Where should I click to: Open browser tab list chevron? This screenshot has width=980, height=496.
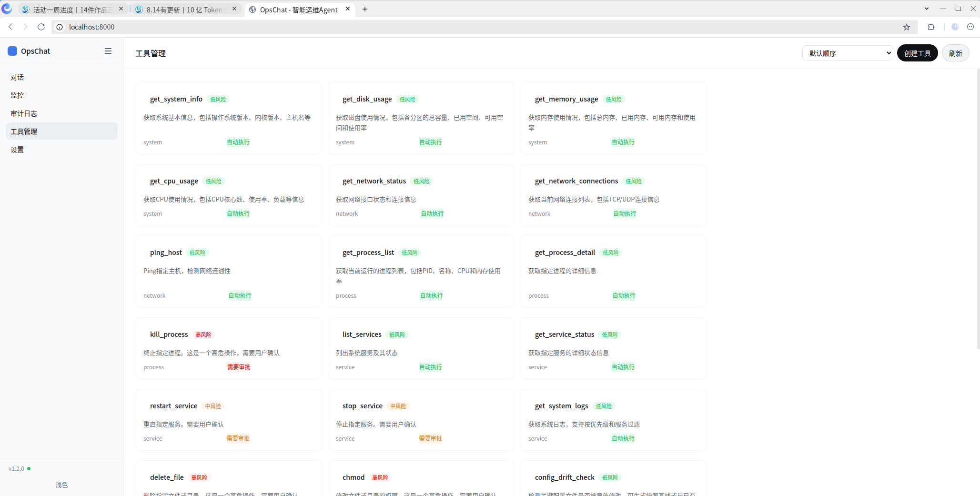click(926, 9)
